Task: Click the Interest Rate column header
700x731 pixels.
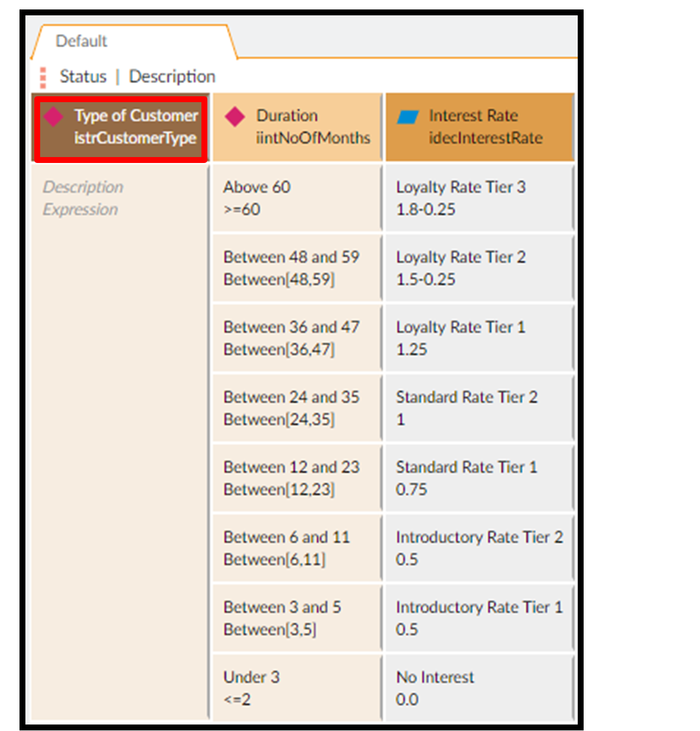Action: tap(480, 128)
